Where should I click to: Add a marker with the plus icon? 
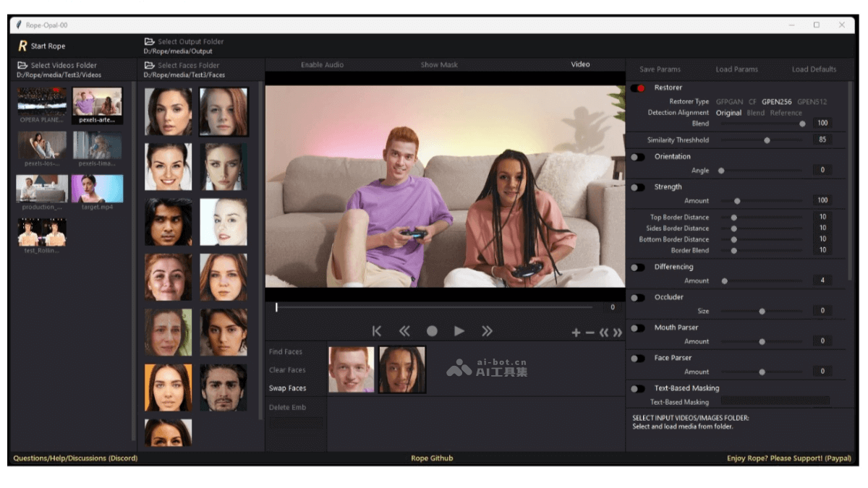point(576,333)
